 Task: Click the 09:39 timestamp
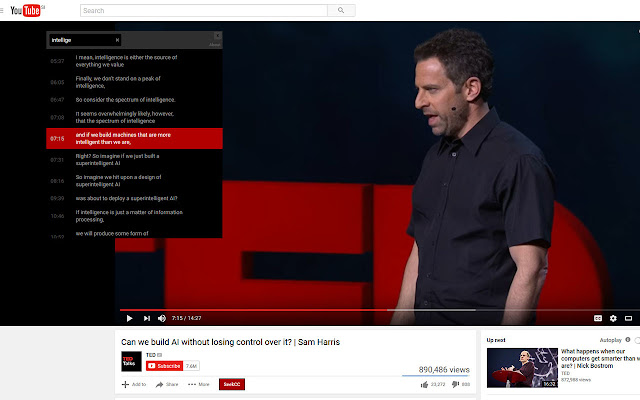[x=57, y=198]
